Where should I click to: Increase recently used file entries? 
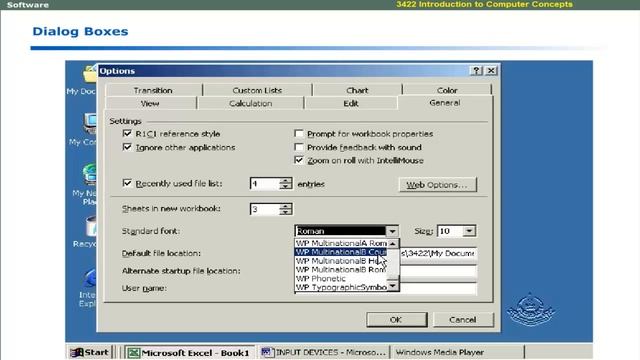click(x=286, y=180)
